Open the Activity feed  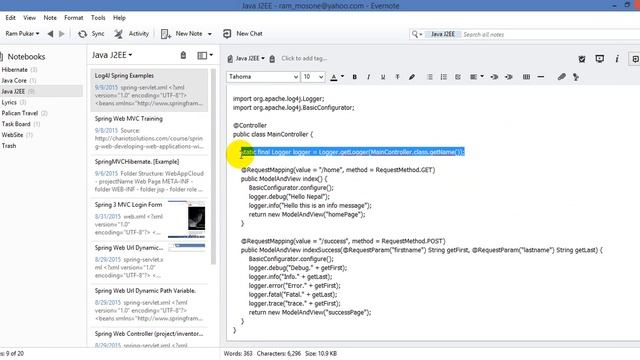pos(131,34)
